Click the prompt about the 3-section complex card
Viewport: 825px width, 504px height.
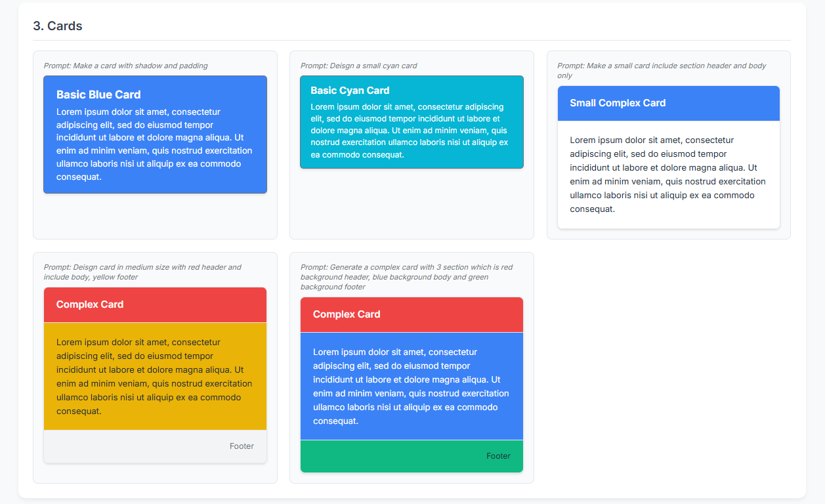pyautogui.click(x=406, y=277)
